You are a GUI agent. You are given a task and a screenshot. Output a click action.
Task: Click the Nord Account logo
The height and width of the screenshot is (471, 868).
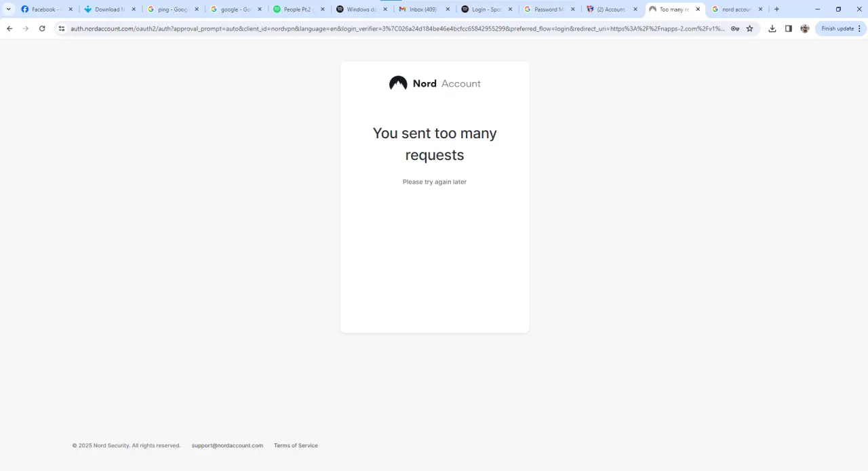[435, 83]
